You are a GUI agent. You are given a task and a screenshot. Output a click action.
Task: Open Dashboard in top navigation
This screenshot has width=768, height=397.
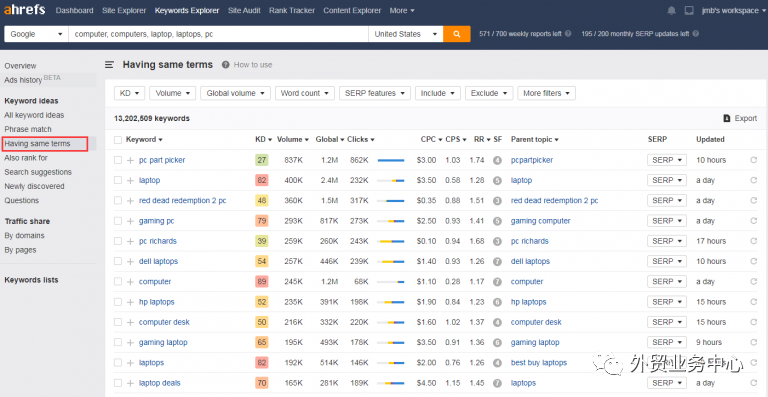click(74, 10)
